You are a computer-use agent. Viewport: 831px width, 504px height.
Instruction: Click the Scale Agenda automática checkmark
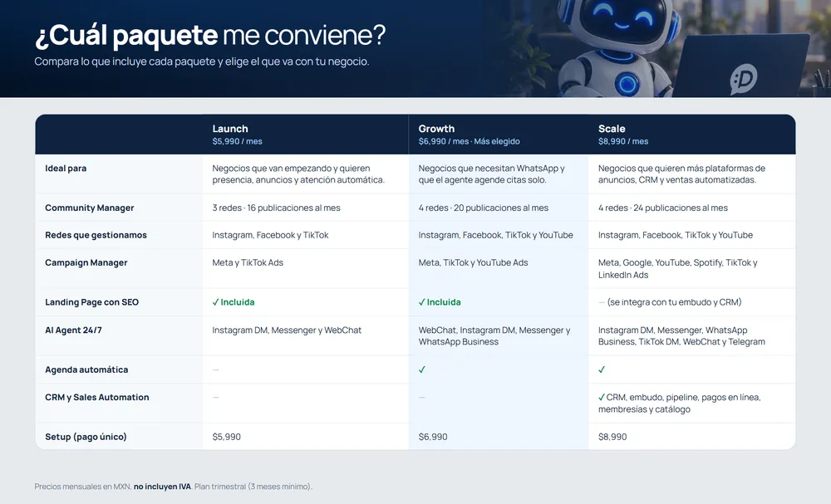pyautogui.click(x=602, y=369)
